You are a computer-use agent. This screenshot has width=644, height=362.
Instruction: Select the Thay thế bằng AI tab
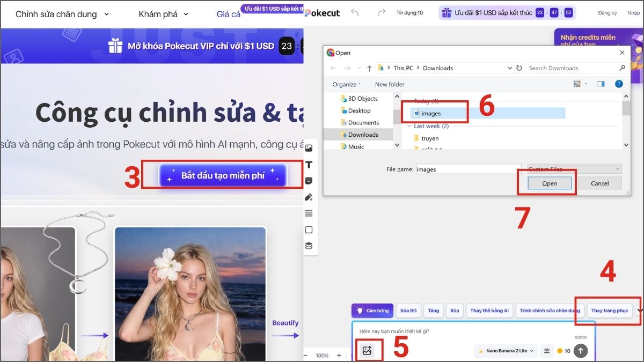489,311
